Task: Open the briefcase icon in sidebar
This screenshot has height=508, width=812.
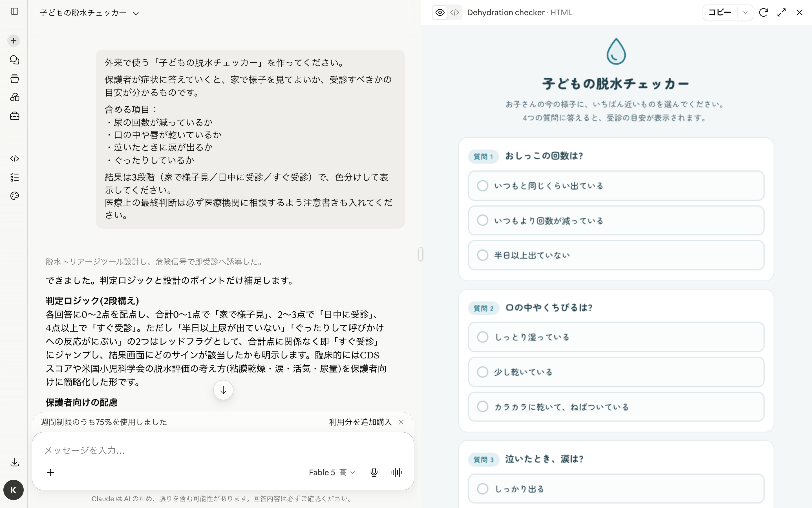Action: (x=14, y=116)
